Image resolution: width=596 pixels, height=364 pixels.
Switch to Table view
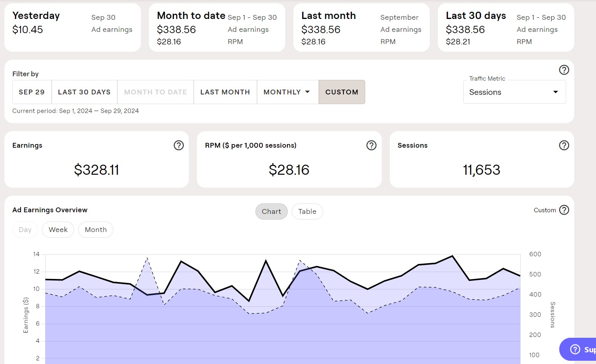point(307,211)
